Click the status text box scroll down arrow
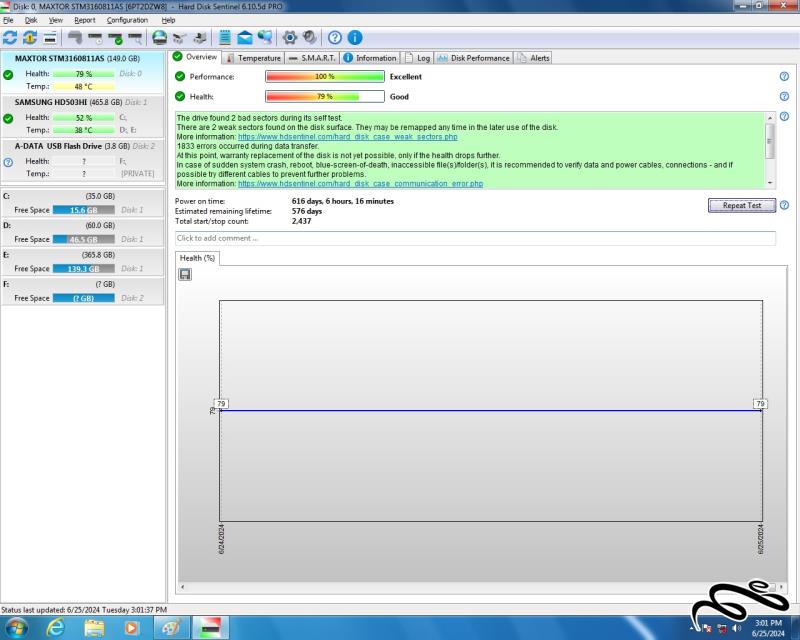 pos(770,183)
